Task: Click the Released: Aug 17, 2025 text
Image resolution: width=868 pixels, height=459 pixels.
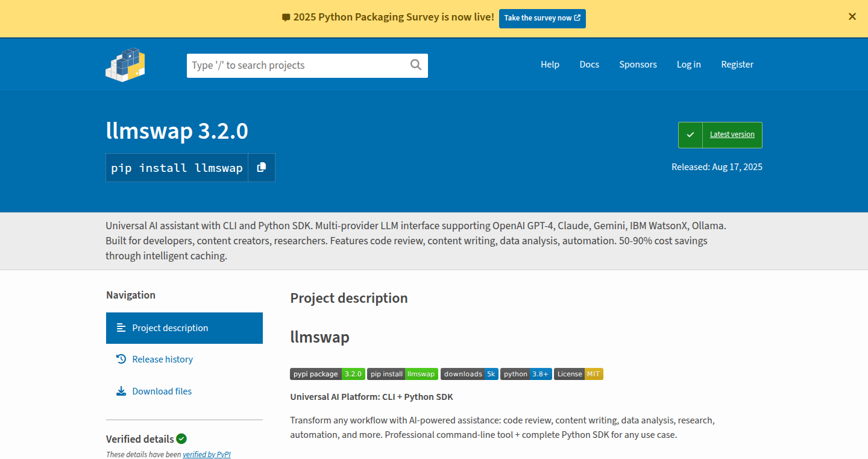Action: tap(717, 167)
